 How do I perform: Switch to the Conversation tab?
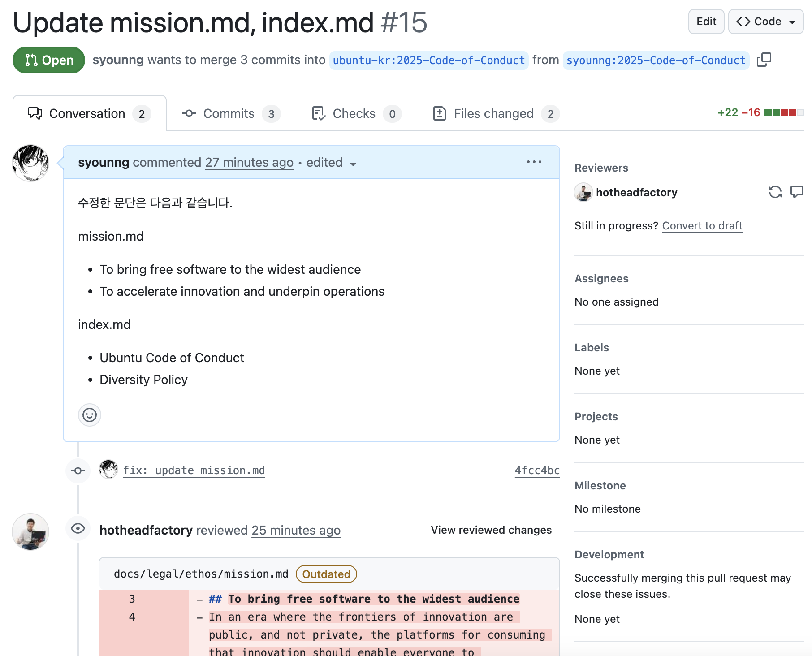click(90, 114)
